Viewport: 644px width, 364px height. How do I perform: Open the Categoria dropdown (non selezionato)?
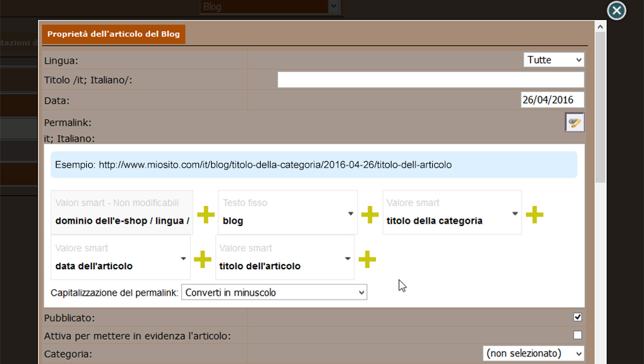pyautogui.click(x=533, y=353)
